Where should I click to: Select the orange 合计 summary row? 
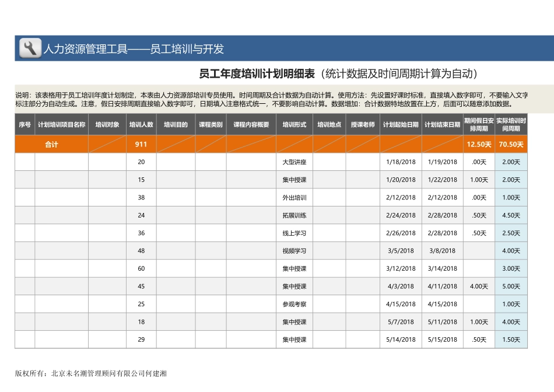point(50,143)
